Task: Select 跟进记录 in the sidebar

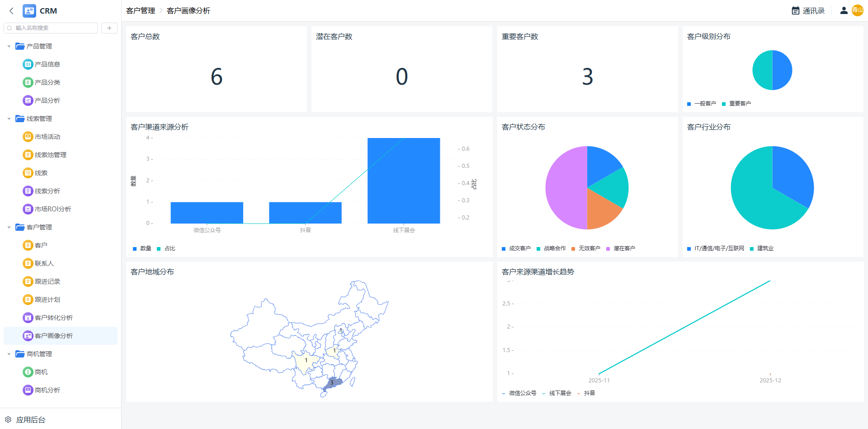Action: pos(47,281)
